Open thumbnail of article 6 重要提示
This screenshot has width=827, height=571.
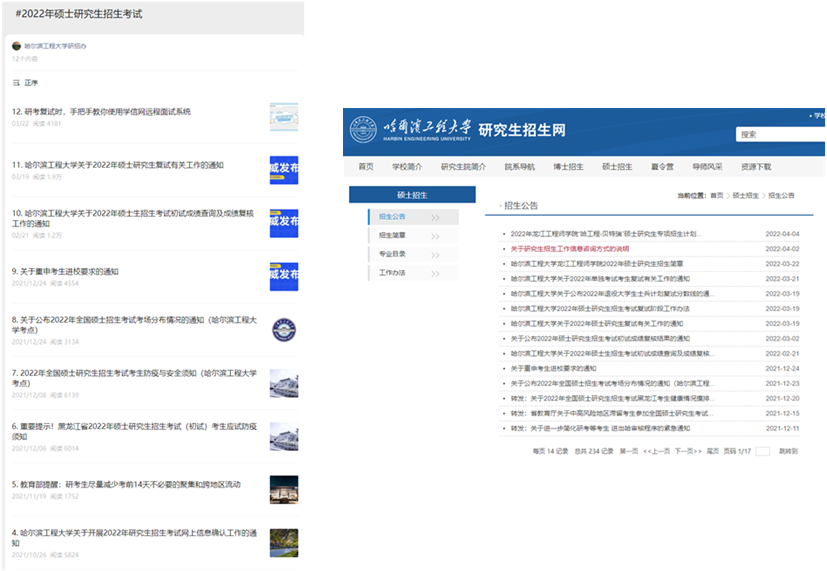tap(284, 436)
